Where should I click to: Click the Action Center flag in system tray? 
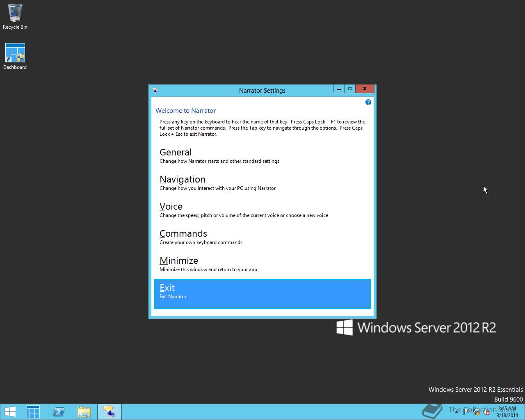(466, 411)
